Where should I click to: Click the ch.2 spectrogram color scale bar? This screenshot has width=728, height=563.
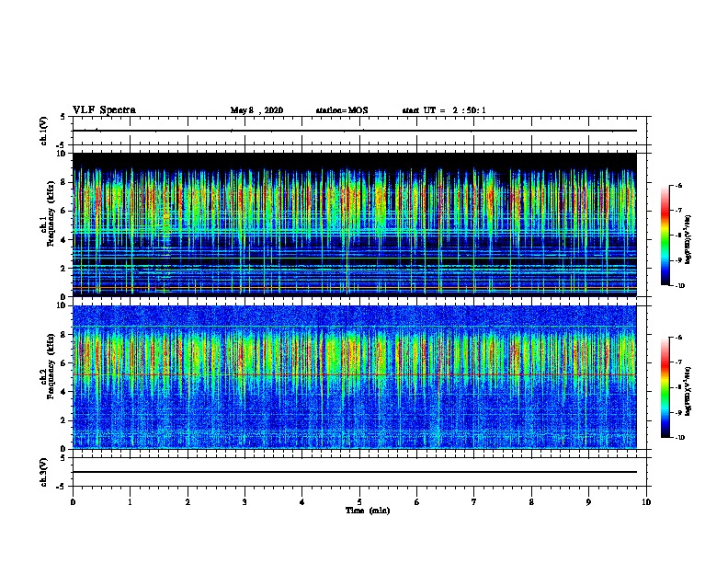665,387
